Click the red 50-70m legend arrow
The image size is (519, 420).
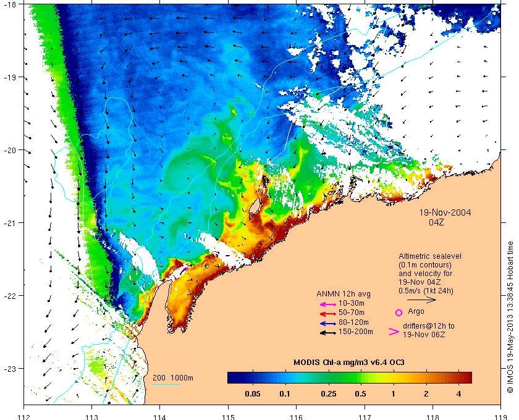coord(328,314)
